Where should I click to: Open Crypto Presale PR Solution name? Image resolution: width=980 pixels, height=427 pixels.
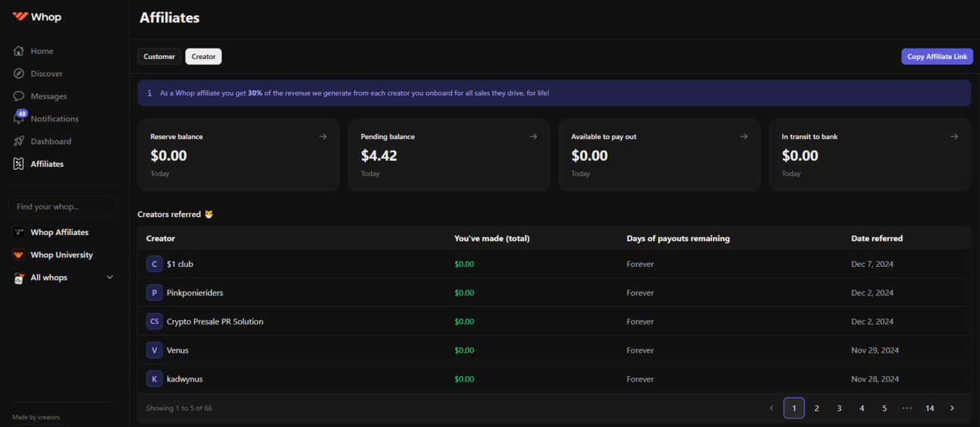pos(215,322)
